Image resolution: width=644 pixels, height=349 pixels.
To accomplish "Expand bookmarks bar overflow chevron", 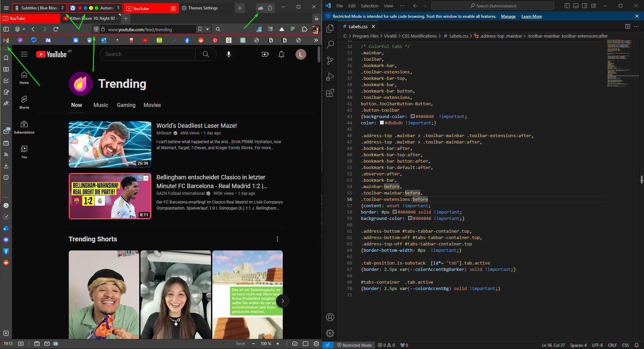I will tap(316, 40).
